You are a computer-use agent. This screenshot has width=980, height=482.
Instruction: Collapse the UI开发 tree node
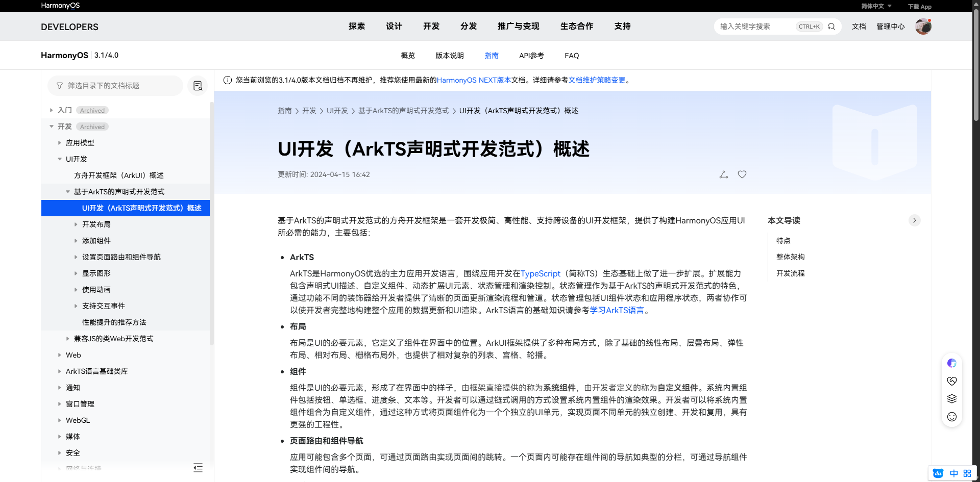click(x=59, y=159)
